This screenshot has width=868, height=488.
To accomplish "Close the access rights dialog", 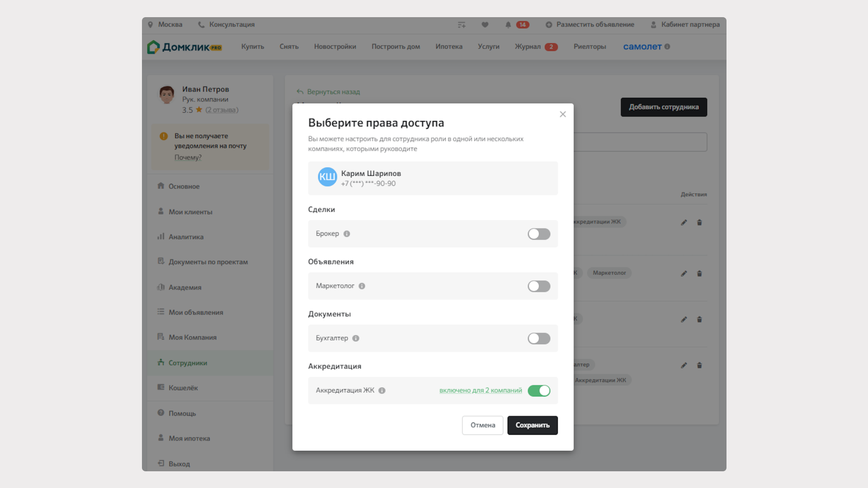I will 563,114.
